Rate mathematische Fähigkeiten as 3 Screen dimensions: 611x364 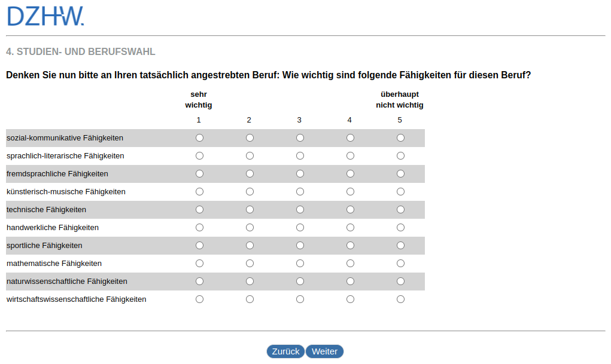300,264
